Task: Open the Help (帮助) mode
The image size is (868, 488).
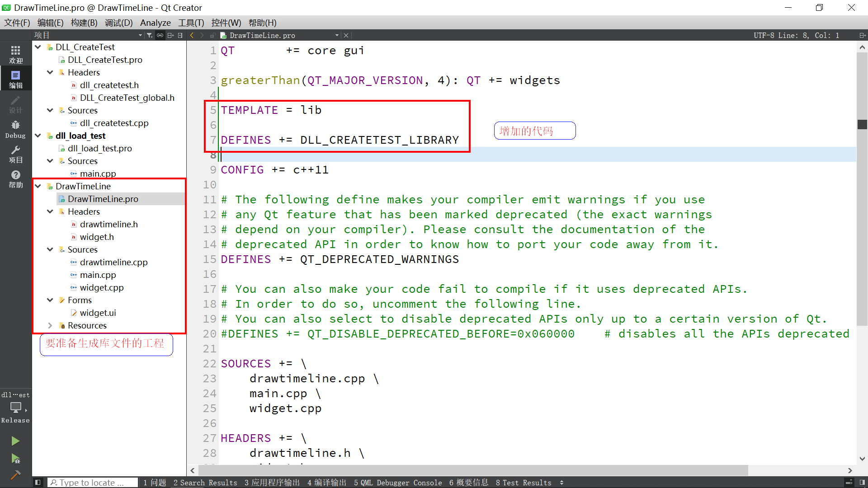Action: pyautogui.click(x=15, y=178)
